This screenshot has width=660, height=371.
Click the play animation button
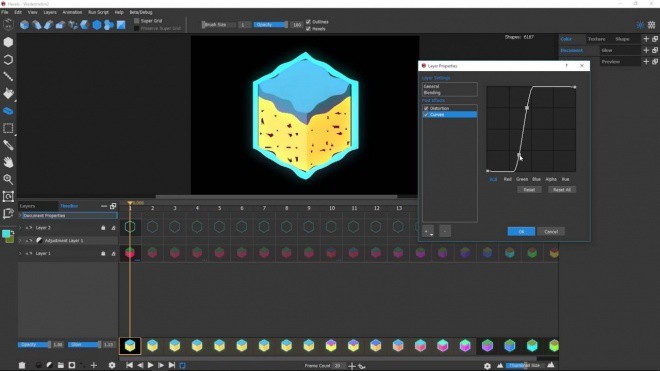(x=150, y=365)
